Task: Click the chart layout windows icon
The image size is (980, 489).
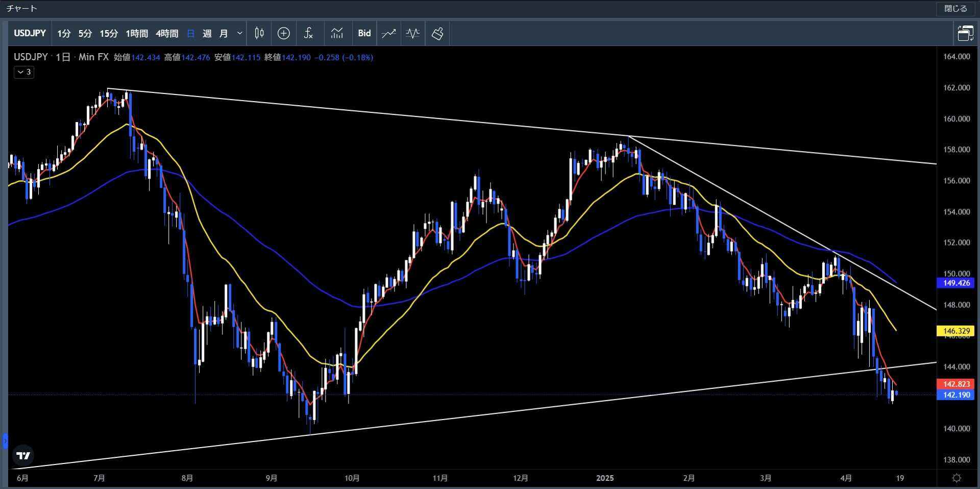Action: click(x=965, y=33)
